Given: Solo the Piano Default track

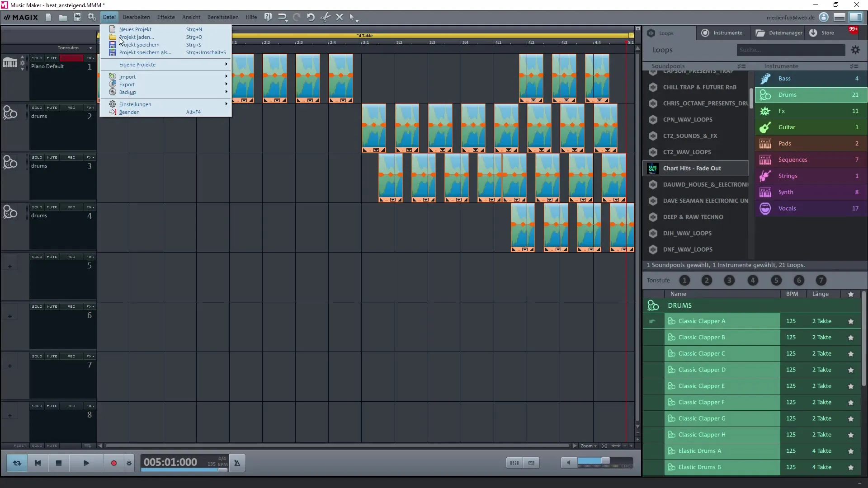Looking at the screenshot, I should coord(37,58).
